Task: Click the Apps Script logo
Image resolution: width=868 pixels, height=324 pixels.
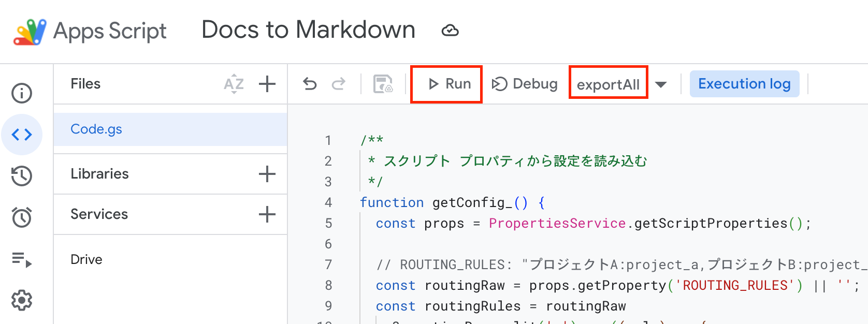Action: 30,32
